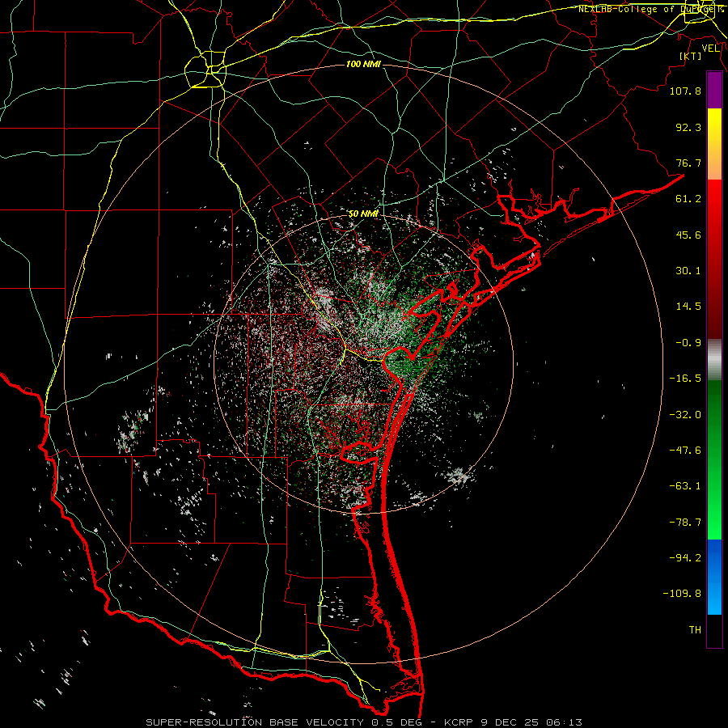
Task: Click the NEXLAB-College of DuPage credit text
Action: click(x=651, y=9)
